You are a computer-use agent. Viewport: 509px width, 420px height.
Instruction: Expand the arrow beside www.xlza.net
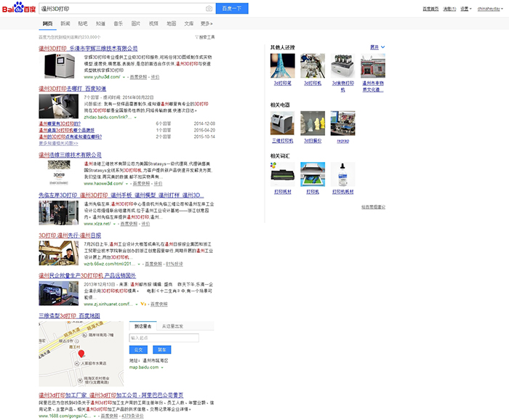click(114, 224)
